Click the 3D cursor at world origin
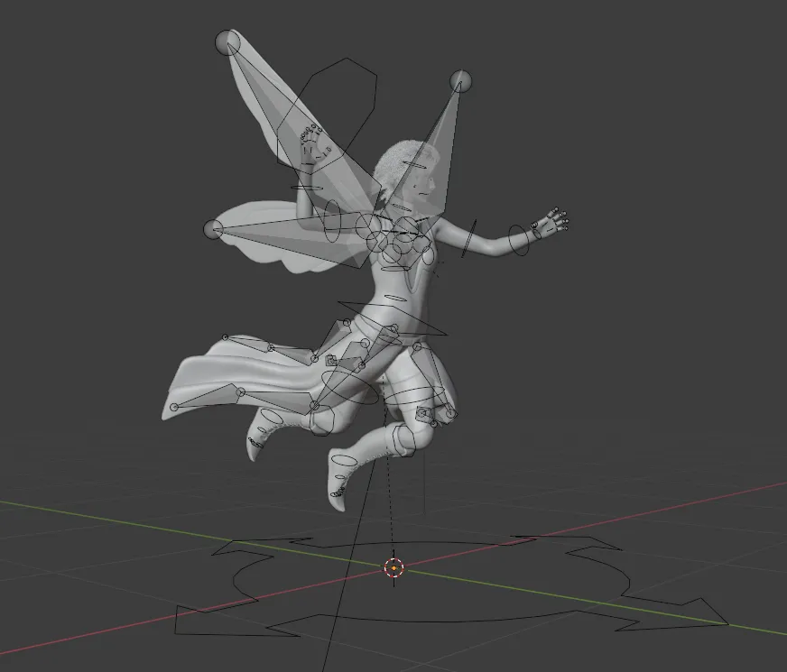This screenshot has height=672, width=787. pyautogui.click(x=394, y=567)
